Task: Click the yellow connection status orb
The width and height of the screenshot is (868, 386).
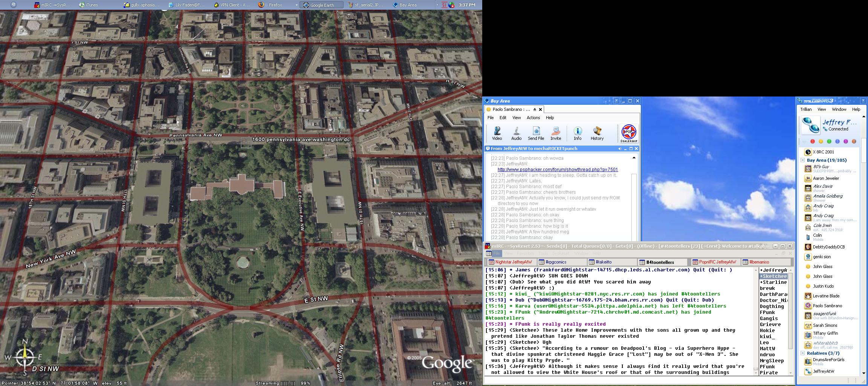Action: (x=821, y=141)
